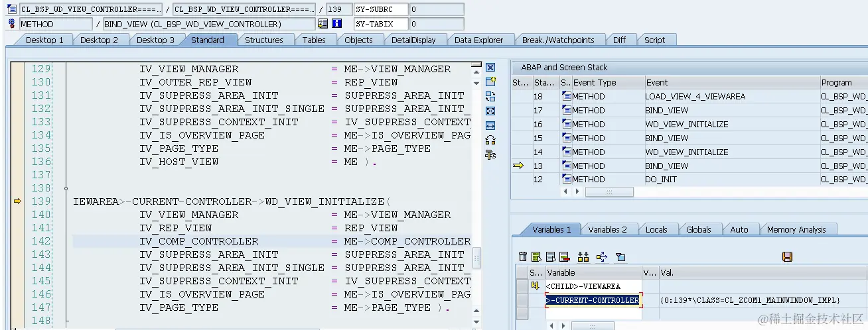The height and width of the screenshot is (330, 868).
Task: Click the Variable column header
Action: pyautogui.click(x=593, y=272)
